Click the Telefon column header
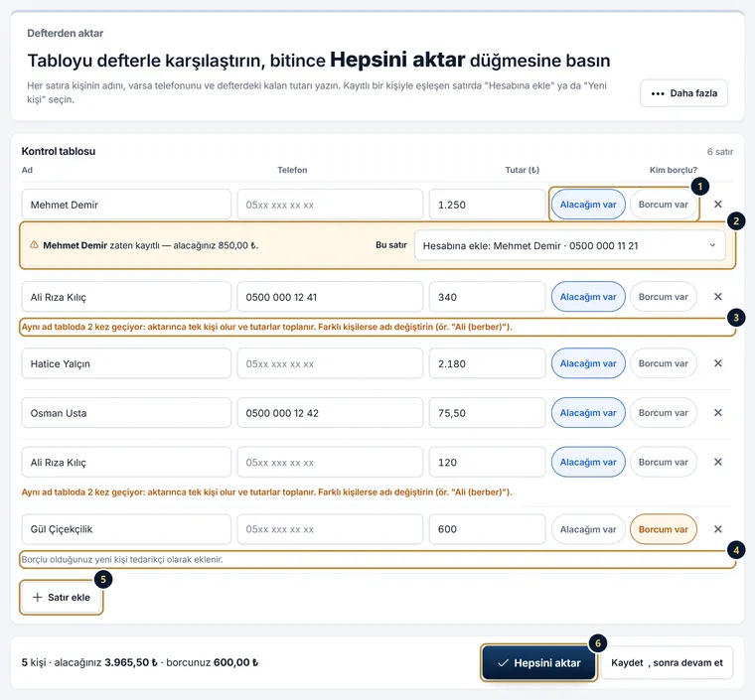Viewport: 755px width, 700px height. click(292, 170)
